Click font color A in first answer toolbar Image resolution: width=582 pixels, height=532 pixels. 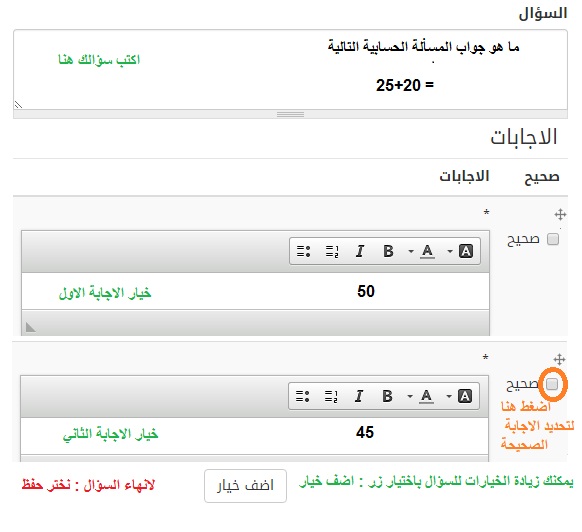click(x=427, y=251)
